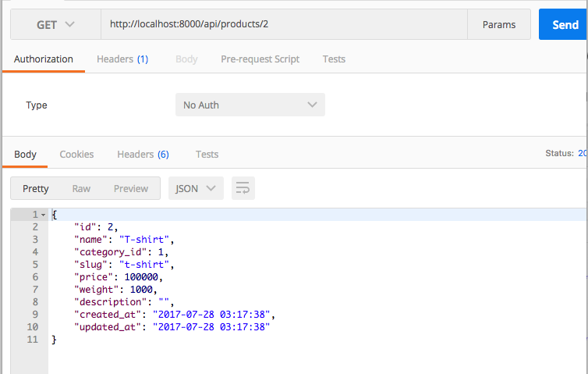Open the request Headers (1) tab
588x374 pixels.
pos(122,59)
